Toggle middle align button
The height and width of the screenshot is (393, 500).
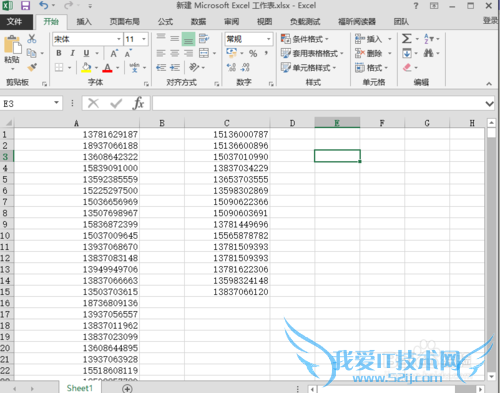(x=175, y=39)
